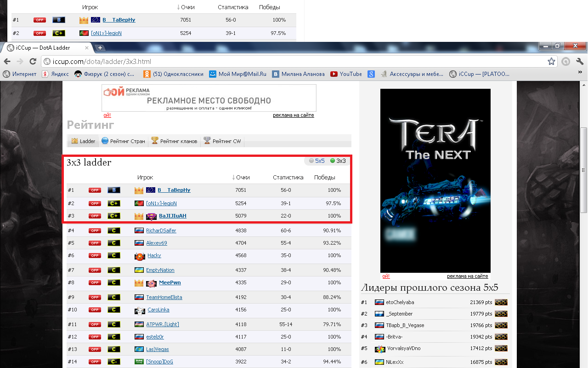The image size is (588, 368).
Task: Open the Ladder tab
Action: coord(83,141)
